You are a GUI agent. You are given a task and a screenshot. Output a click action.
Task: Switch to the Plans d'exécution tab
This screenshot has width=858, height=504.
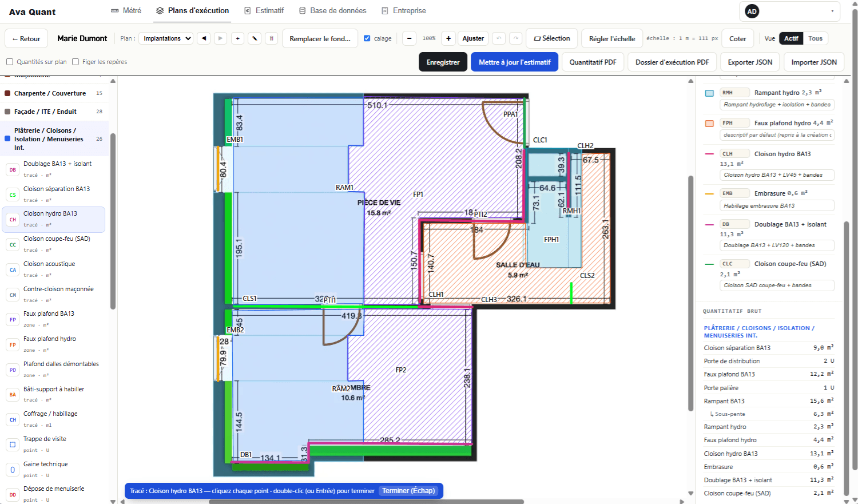point(193,11)
